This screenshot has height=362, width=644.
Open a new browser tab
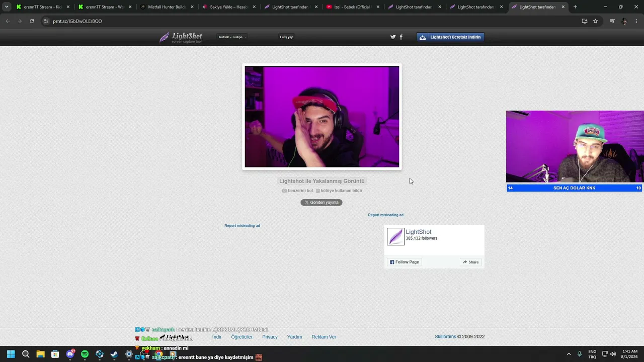[575, 7]
